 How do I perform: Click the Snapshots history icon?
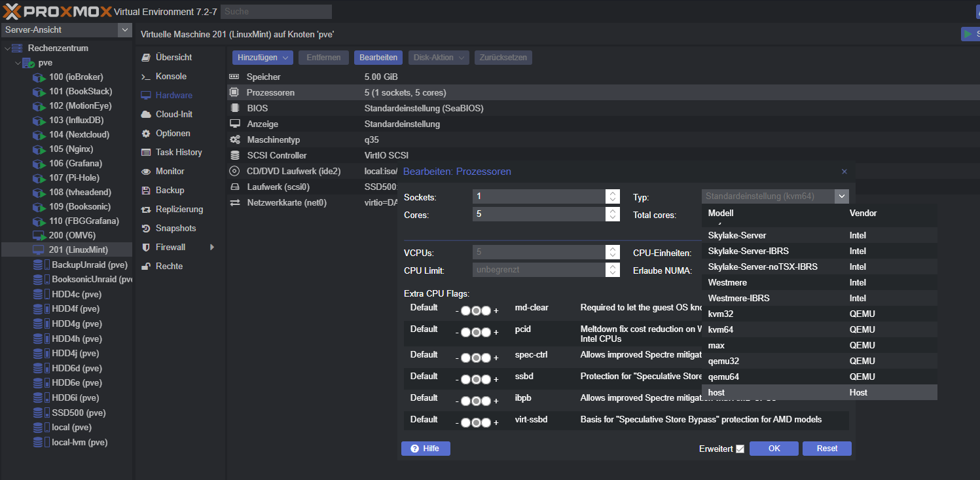[x=145, y=229]
